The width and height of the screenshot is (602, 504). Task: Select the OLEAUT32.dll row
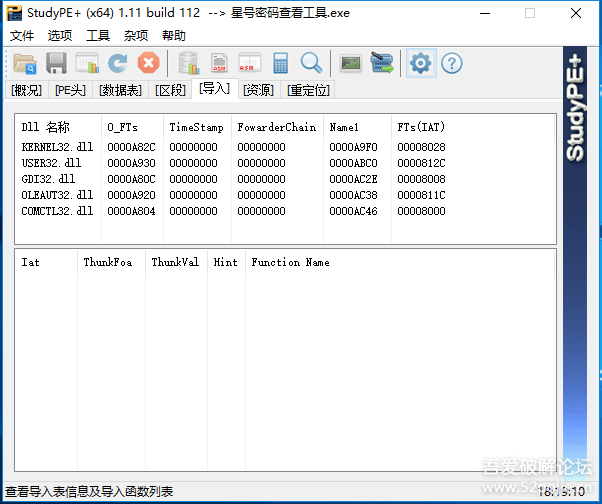tap(285, 195)
